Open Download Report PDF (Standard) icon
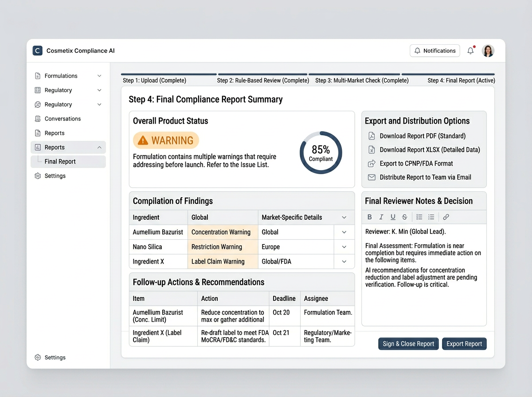The width and height of the screenshot is (532, 397). (x=372, y=136)
